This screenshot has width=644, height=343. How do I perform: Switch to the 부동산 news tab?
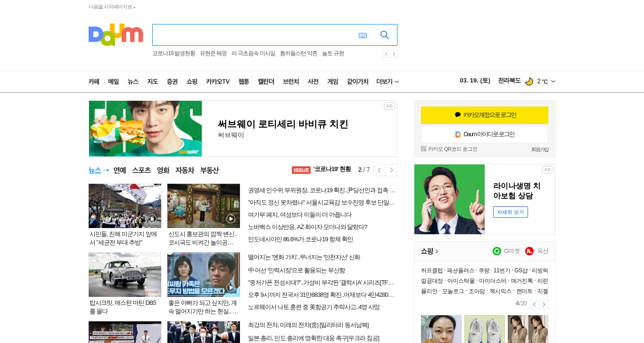pos(209,170)
